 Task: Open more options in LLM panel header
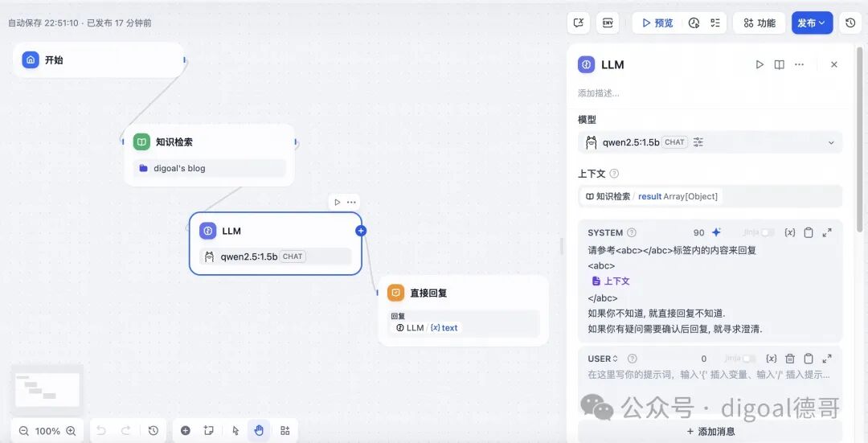(x=799, y=64)
